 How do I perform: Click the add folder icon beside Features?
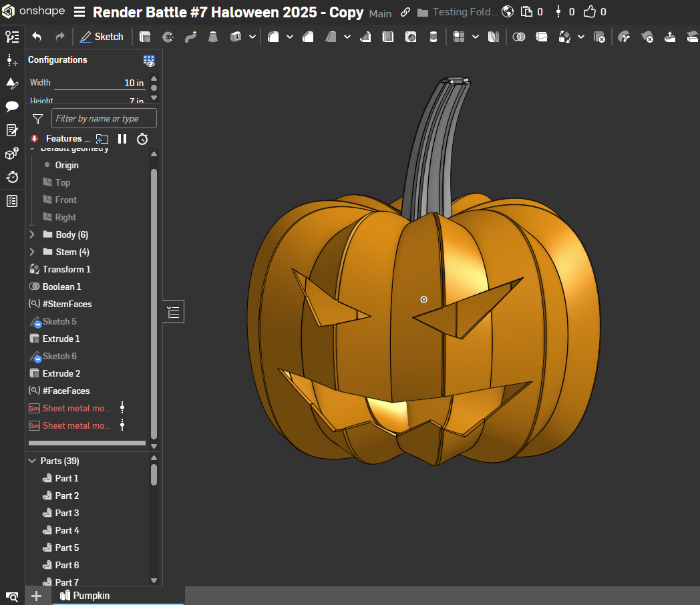click(x=102, y=139)
